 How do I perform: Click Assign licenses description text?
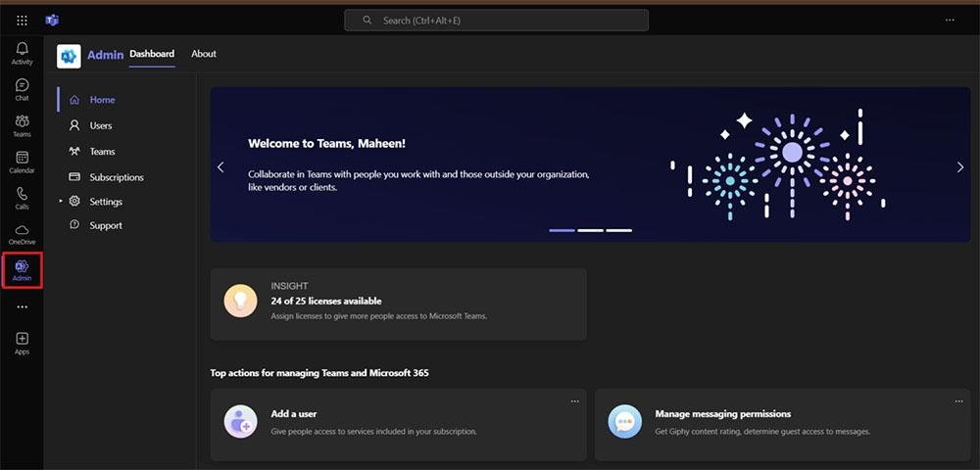point(378,316)
